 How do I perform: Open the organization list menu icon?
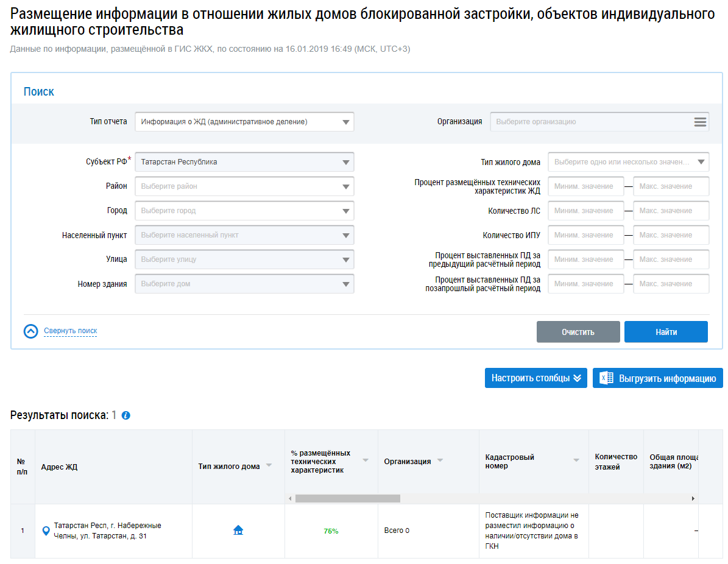tap(700, 122)
